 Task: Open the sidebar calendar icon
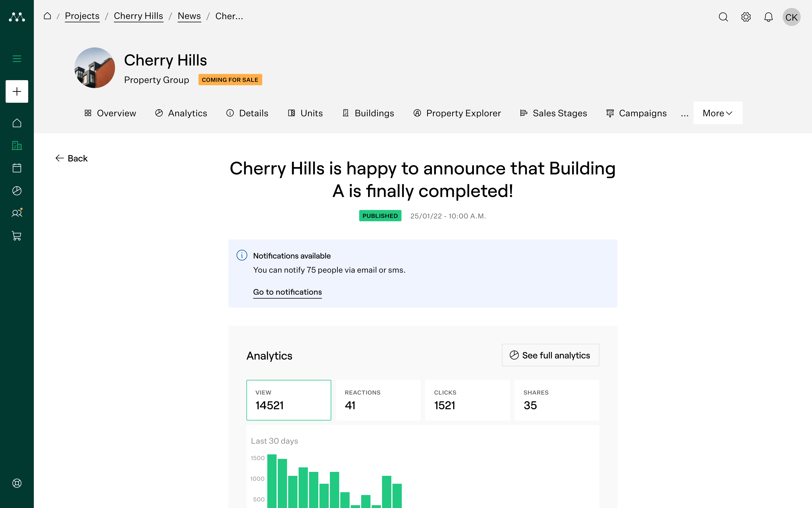(17, 168)
